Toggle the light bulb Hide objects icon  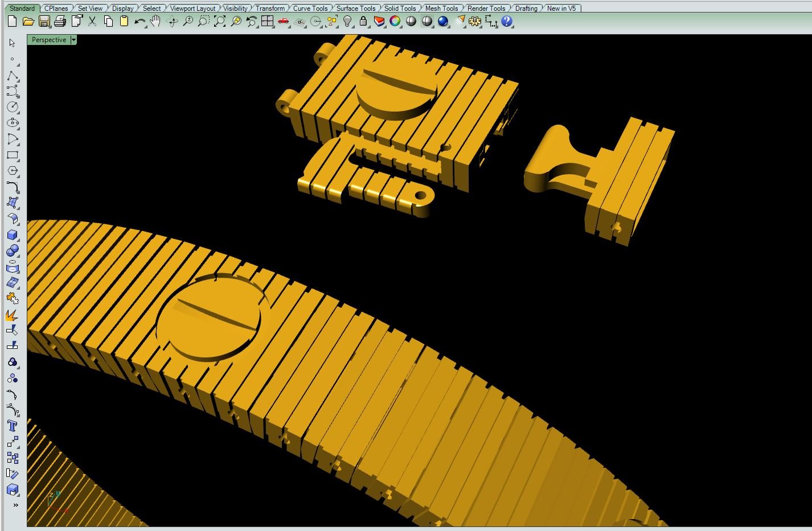(347, 22)
